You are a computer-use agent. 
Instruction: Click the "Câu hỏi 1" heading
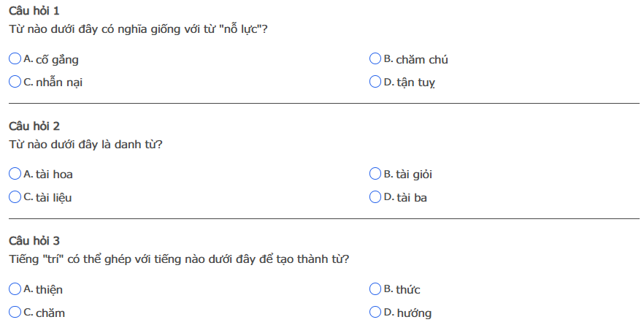(x=34, y=11)
